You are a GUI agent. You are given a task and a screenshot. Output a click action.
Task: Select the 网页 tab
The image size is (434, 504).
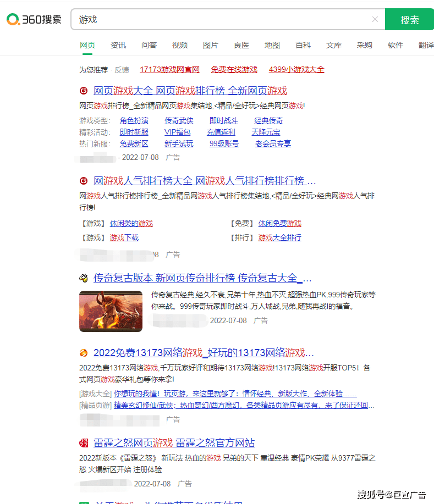87,45
